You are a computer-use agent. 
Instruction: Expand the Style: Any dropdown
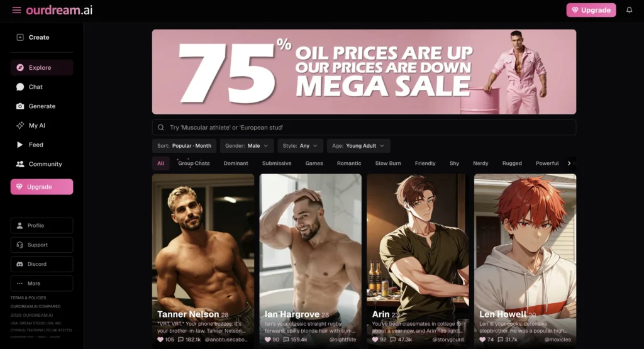click(300, 146)
